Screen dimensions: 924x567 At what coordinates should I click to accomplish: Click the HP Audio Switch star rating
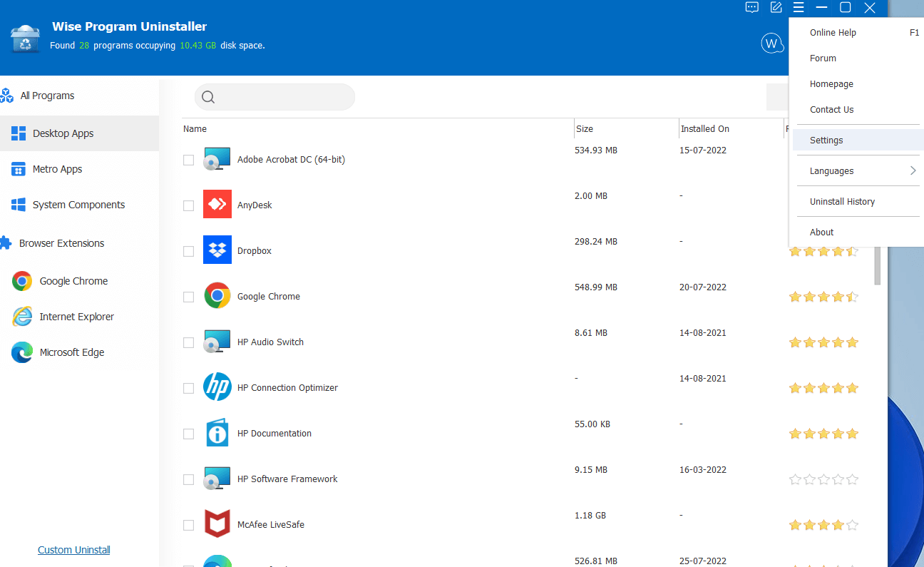(x=823, y=342)
